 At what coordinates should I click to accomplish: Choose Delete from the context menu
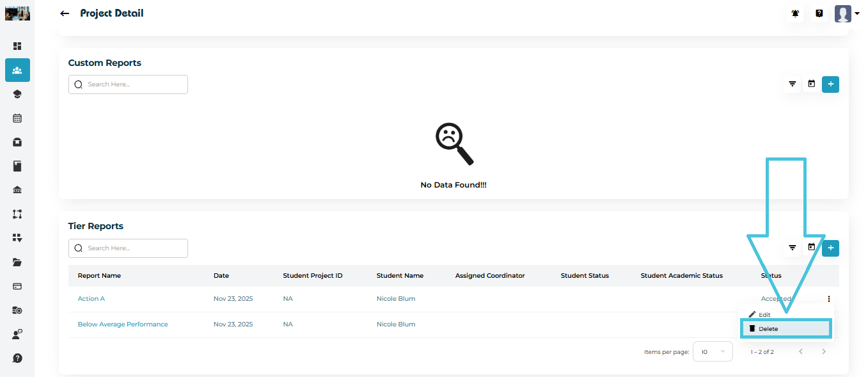(785, 328)
